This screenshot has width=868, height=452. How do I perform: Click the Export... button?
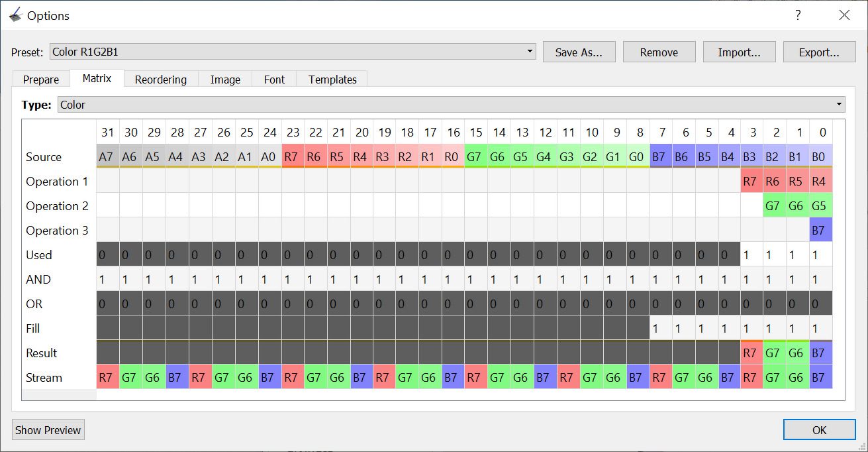(820, 52)
